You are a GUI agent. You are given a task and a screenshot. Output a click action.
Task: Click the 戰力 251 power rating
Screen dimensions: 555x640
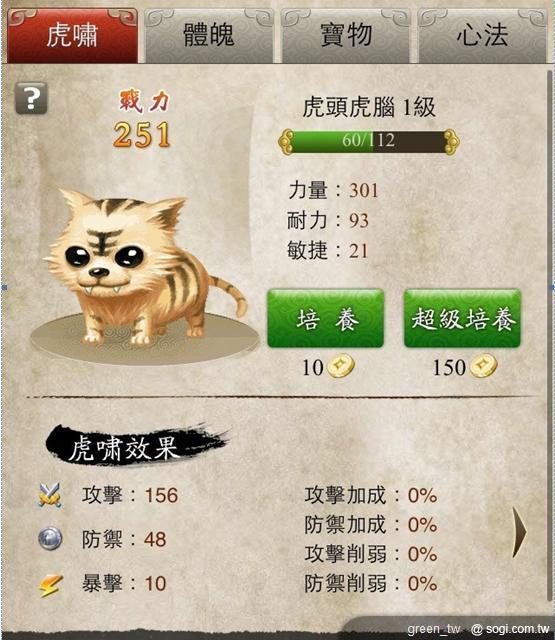[x=142, y=119]
